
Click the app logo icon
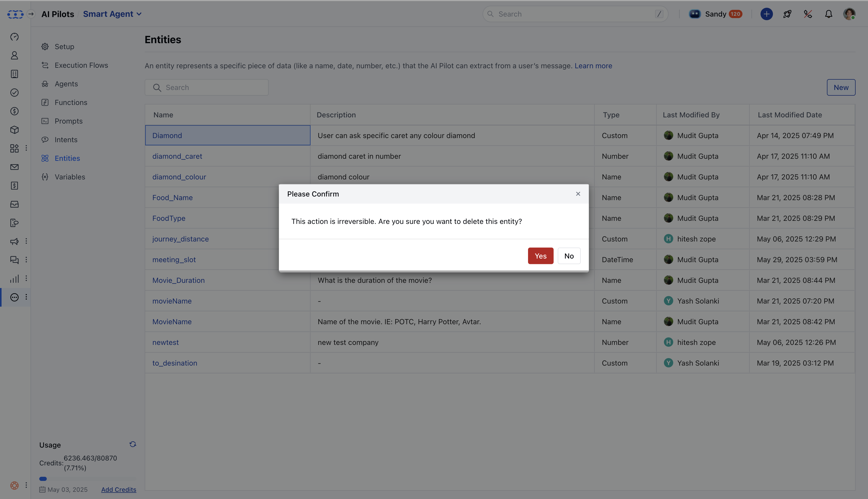[x=15, y=14]
